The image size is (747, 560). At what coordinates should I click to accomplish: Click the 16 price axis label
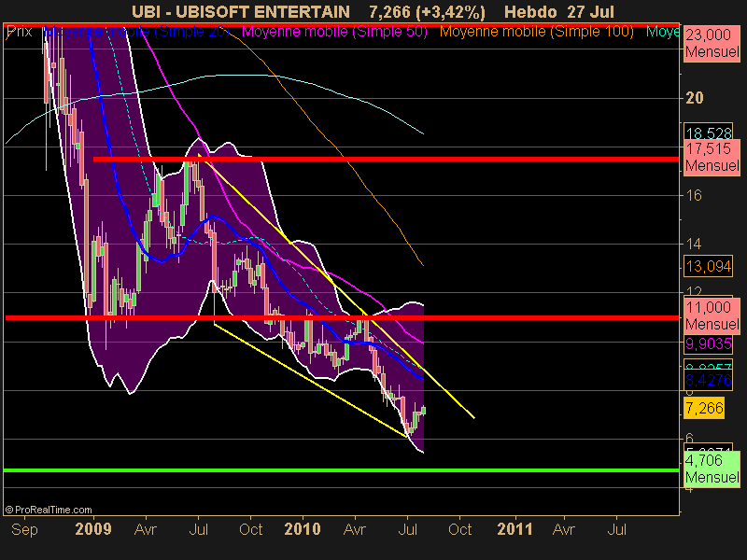pos(694,195)
